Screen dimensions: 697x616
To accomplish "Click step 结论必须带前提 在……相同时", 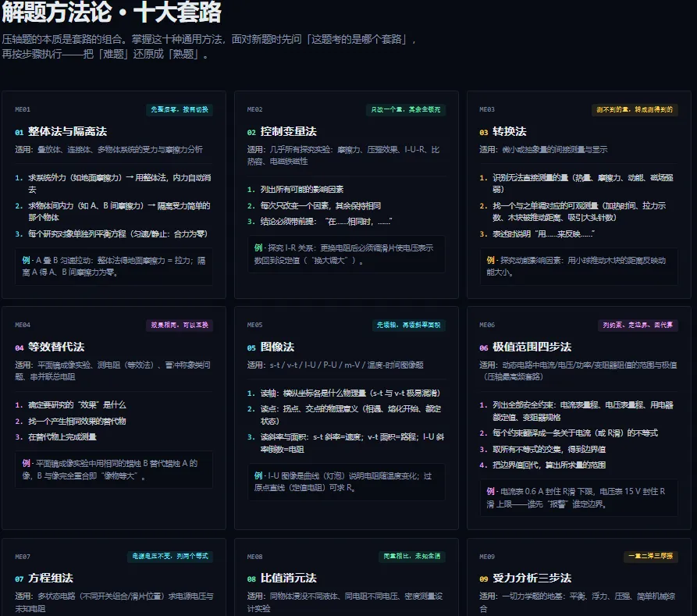I will [320, 222].
